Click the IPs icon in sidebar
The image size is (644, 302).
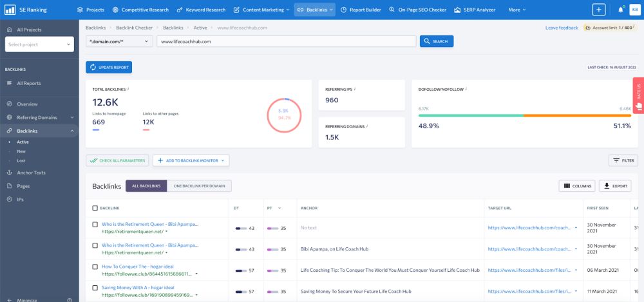click(x=10, y=199)
